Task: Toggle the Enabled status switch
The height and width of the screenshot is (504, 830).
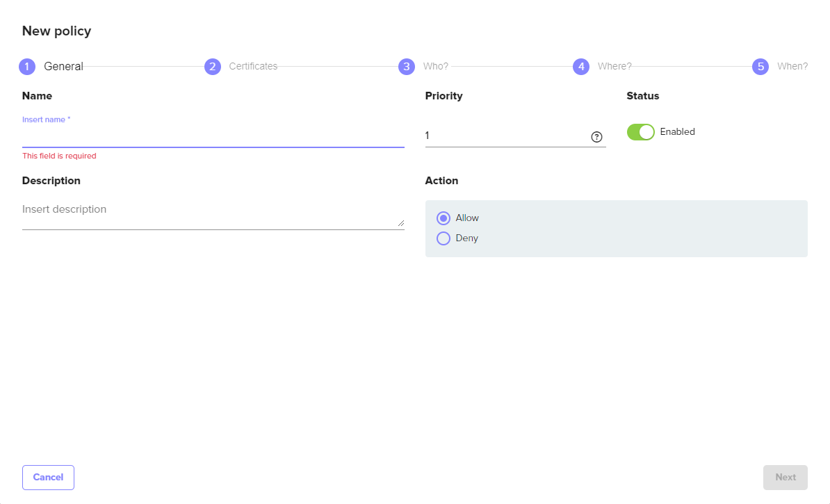Action: (640, 132)
